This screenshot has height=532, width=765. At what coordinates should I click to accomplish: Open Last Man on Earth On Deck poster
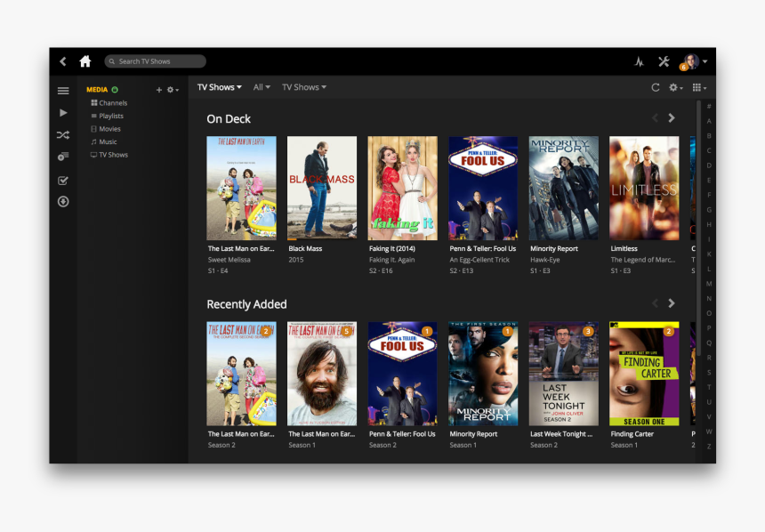click(x=241, y=188)
